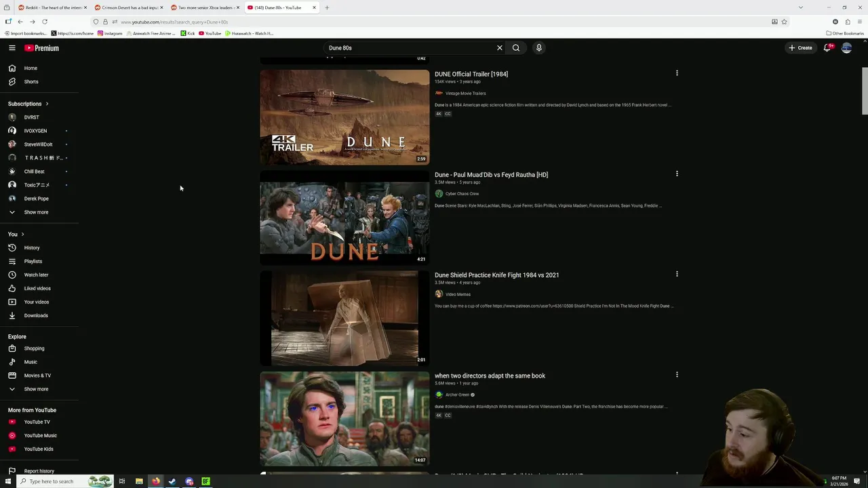
Task: Visit Vintage Movie Trailers channel
Action: tap(465, 94)
